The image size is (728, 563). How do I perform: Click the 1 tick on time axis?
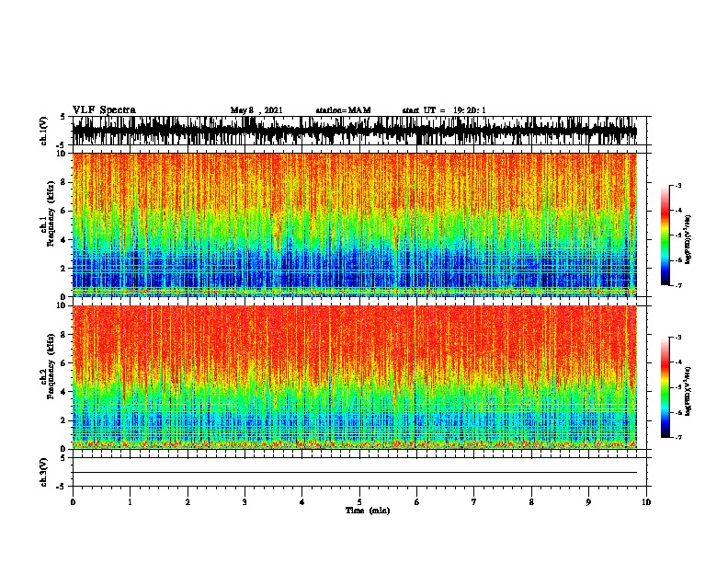(131, 502)
